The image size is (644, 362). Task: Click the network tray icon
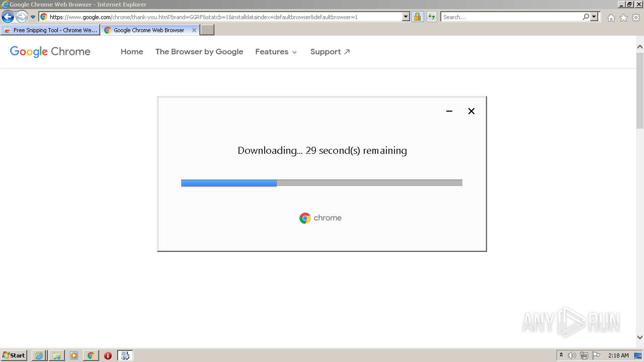(x=584, y=355)
